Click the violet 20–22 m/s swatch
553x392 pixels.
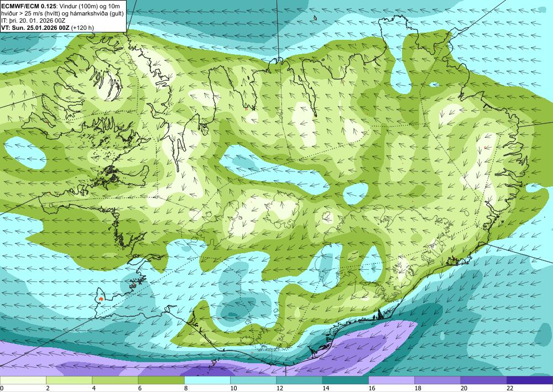(484, 380)
